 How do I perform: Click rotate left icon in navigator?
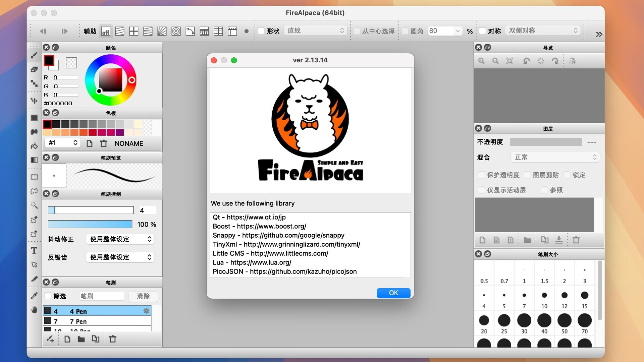pyautogui.click(x=527, y=61)
